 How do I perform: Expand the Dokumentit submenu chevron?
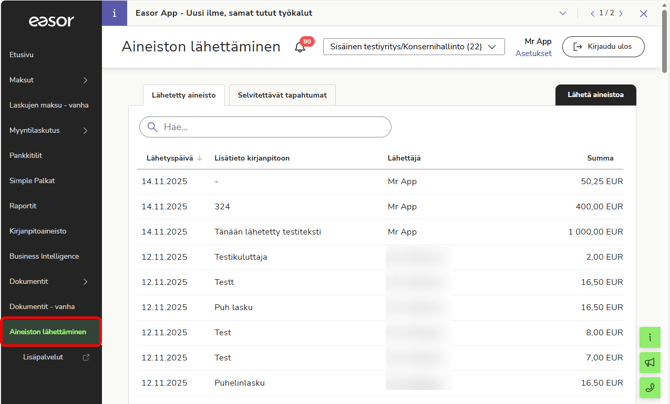click(85, 281)
